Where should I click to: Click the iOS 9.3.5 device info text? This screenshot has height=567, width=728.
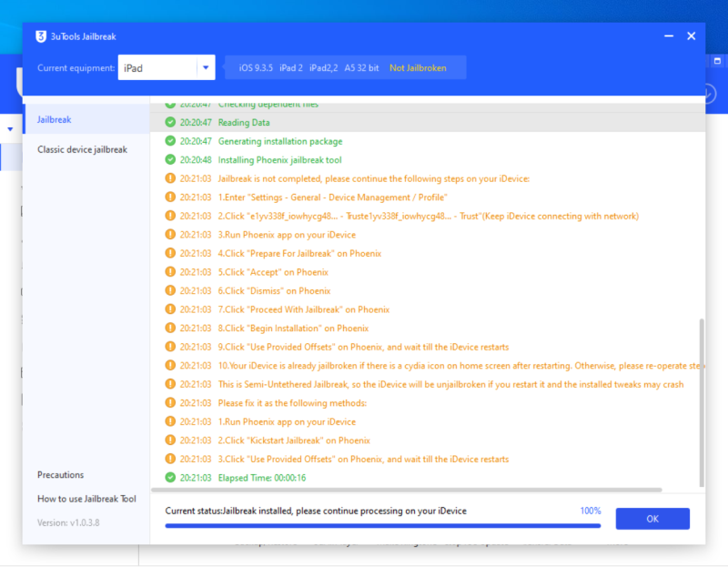[256, 67]
